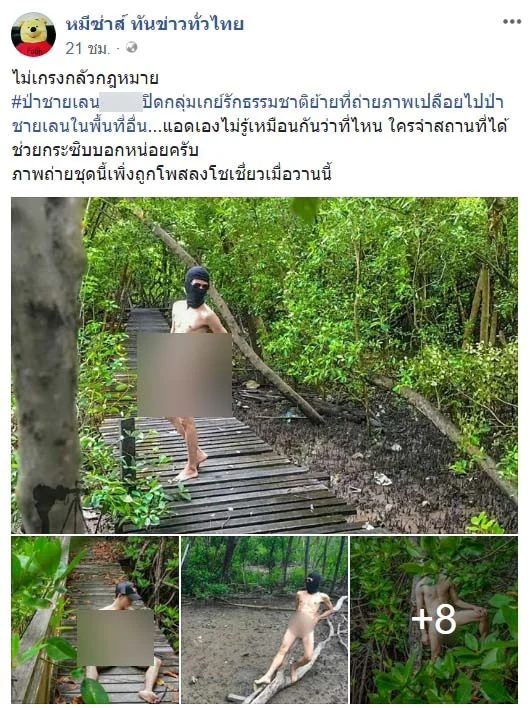Open bottom-middle thumbnail of mudflat with branch
This screenshot has height=708, width=530.
tap(265, 619)
